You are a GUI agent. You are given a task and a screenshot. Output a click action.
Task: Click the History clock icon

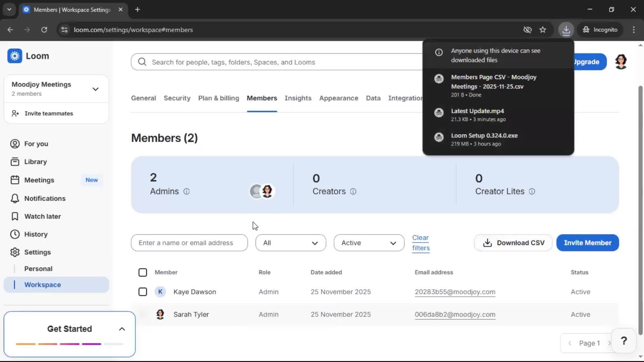pyautogui.click(x=15, y=234)
